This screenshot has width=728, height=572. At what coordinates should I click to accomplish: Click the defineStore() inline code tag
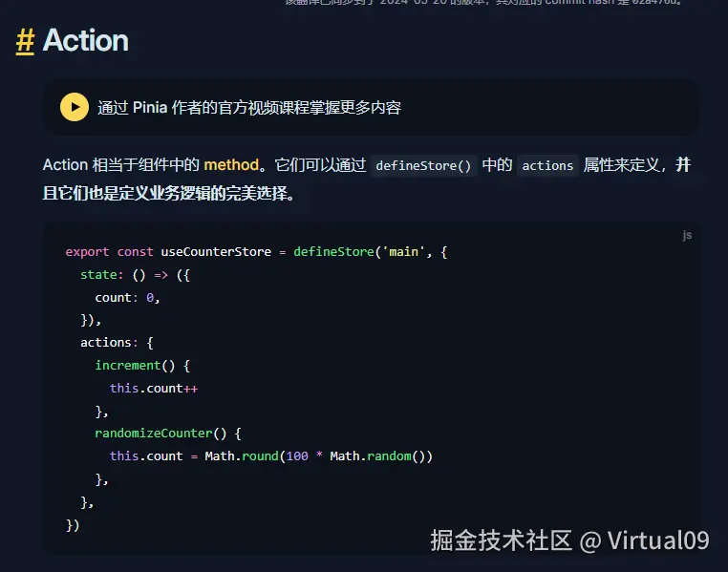point(423,165)
